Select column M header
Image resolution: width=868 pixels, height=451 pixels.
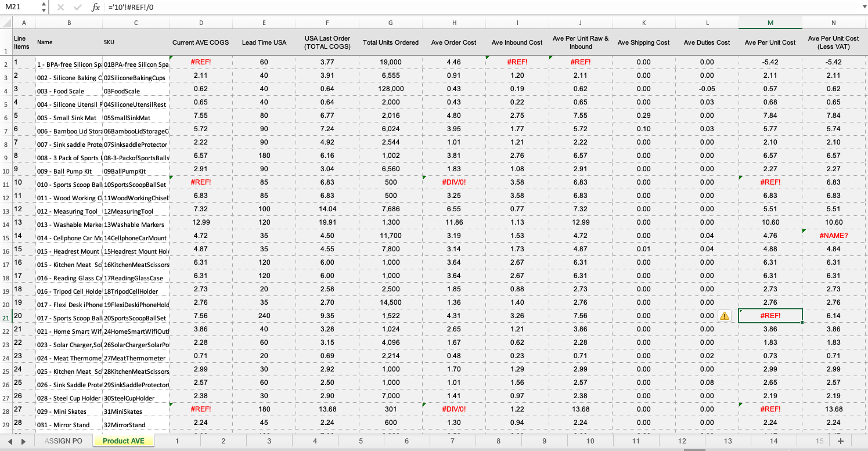point(770,23)
